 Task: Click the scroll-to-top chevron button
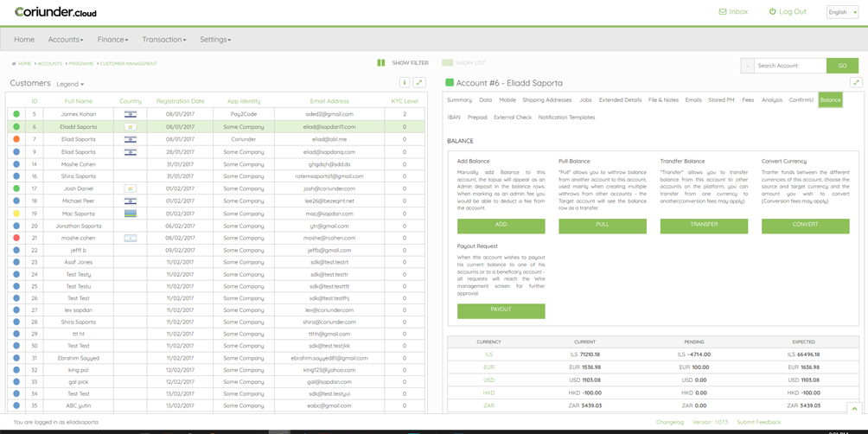(855, 409)
